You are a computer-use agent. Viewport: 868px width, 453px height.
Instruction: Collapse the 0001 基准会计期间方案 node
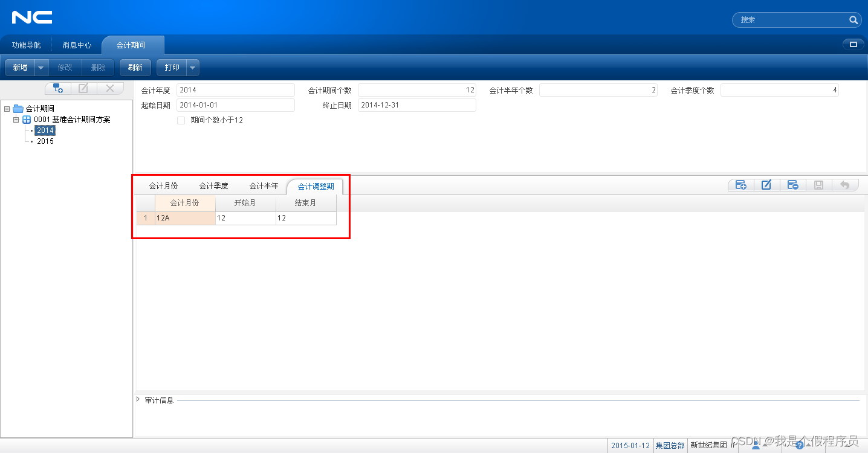pyautogui.click(x=16, y=120)
